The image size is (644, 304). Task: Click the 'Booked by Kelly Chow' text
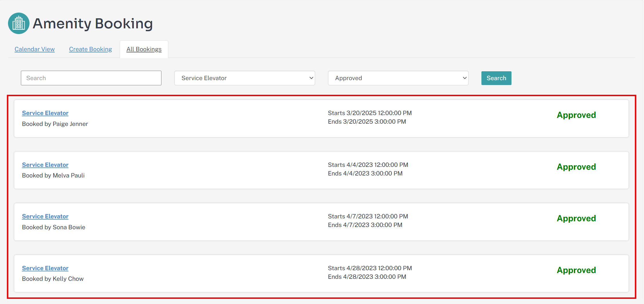click(x=53, y=279)
